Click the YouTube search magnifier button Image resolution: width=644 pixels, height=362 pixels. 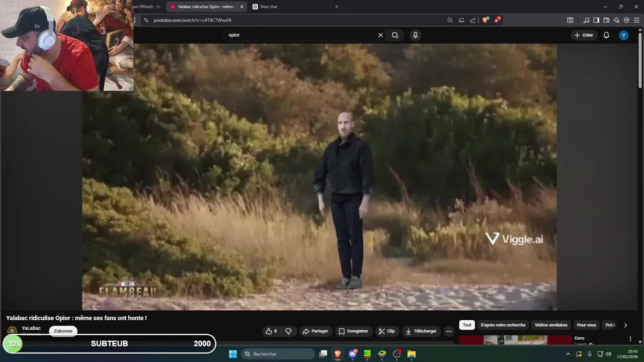[x=395, y=35]
